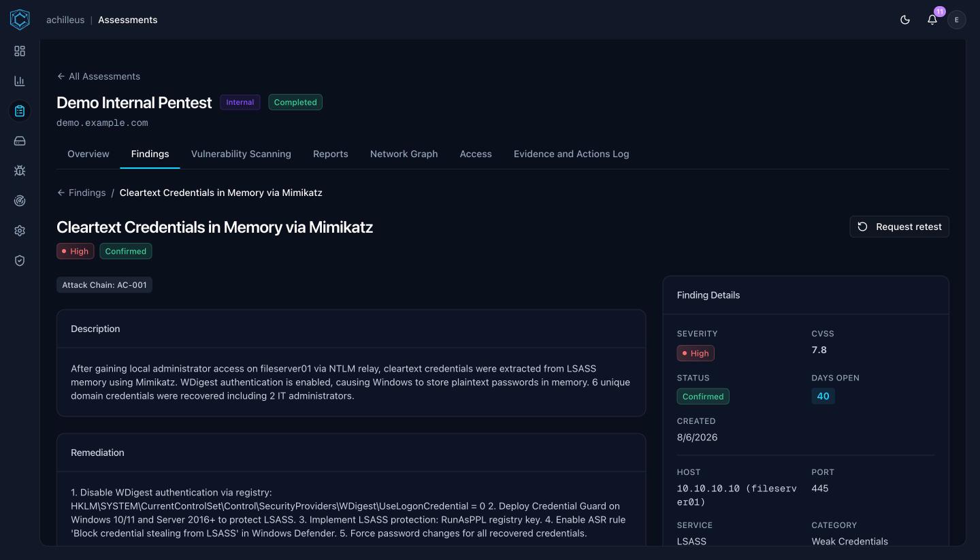Return to Findings via breadcrumb link
The height and width of the screenshot is (560, 980).
(x=82, y=193)
